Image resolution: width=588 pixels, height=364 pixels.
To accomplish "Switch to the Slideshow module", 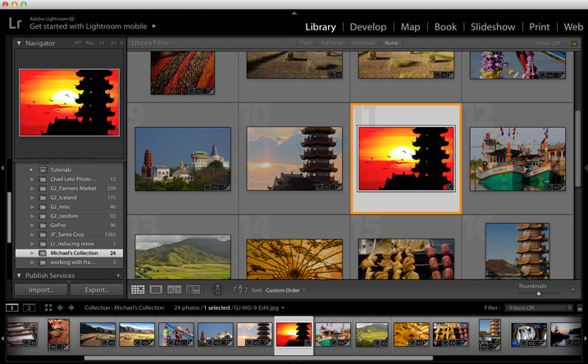I will point(493,27).
